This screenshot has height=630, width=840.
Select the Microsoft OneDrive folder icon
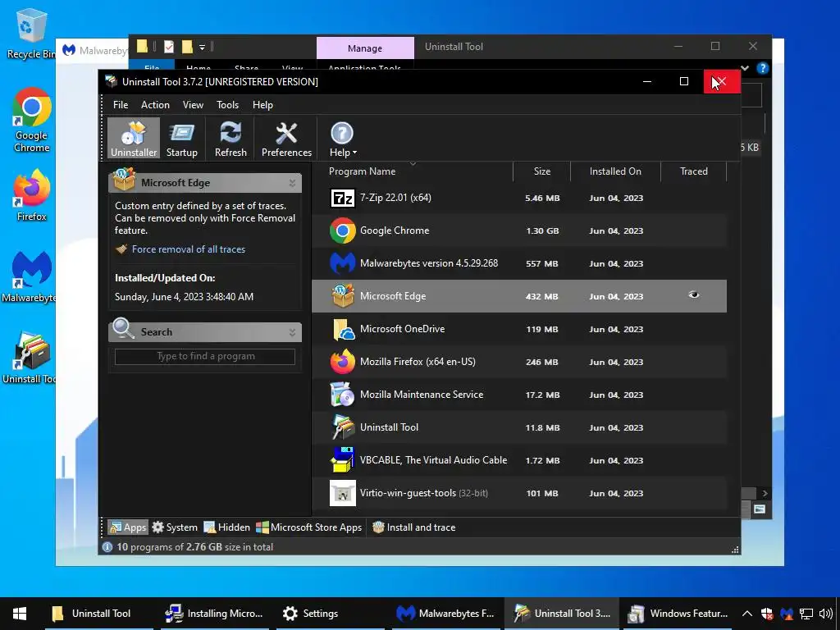(x=342, y=329)
